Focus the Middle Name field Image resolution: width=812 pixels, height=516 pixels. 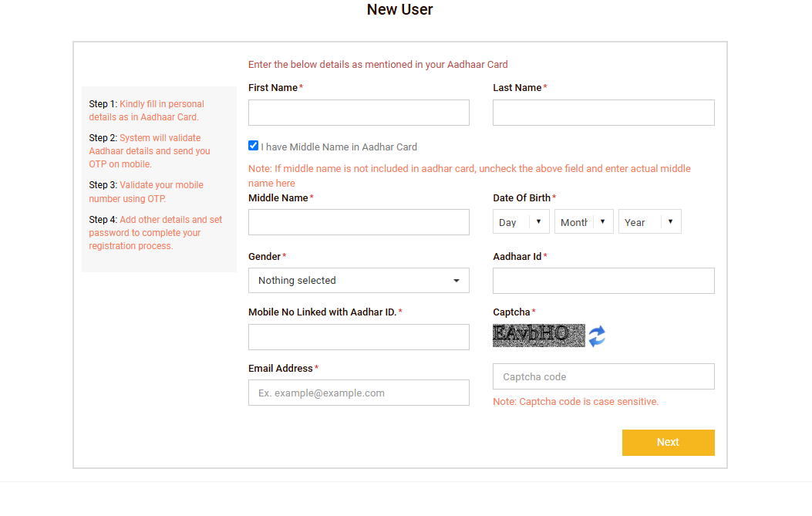coord(359,222)
